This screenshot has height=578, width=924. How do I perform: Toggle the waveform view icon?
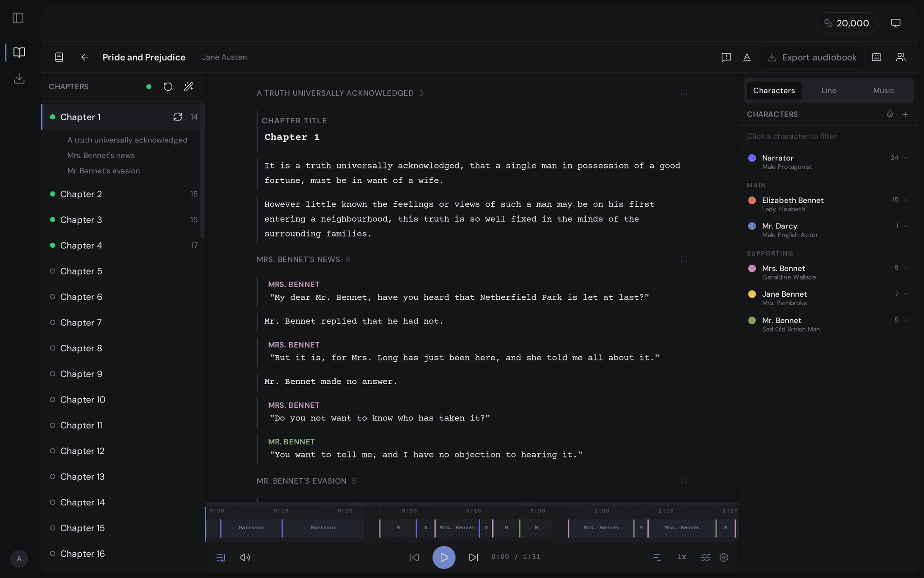point(706,557)
